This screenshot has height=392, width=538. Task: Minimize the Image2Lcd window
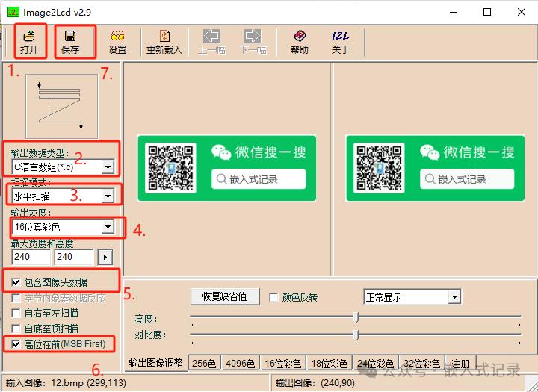point(454,13)
